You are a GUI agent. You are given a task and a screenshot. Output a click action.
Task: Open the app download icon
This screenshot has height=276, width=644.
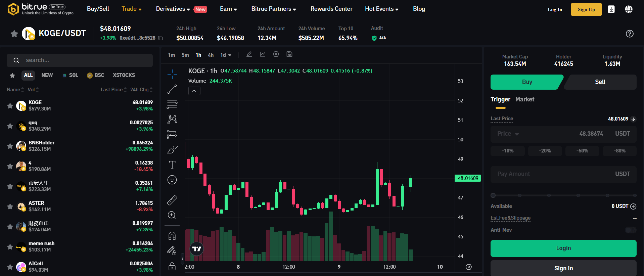(x=611, y=9)
